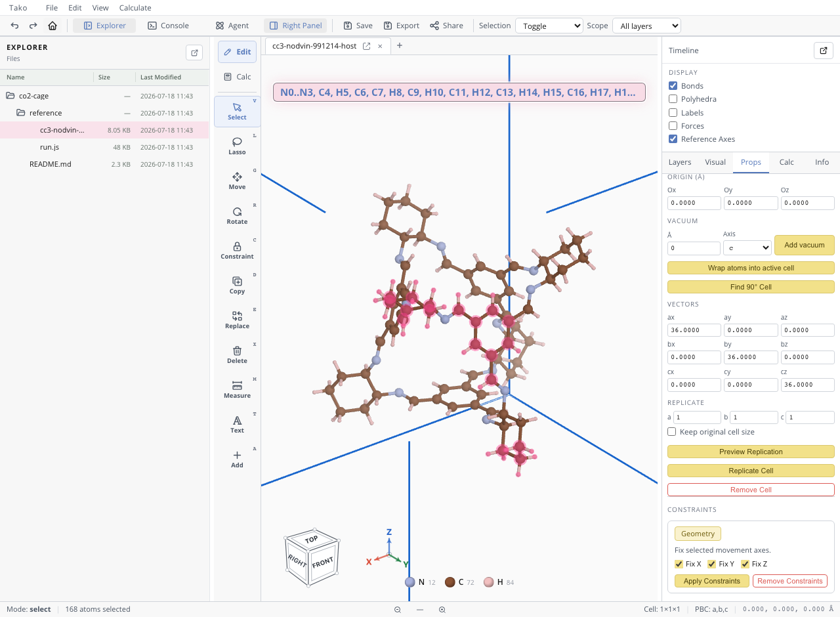Open the vacuum Axis dropdown
The height and width of the screenshot is (617, 840).
click(747, 247)
